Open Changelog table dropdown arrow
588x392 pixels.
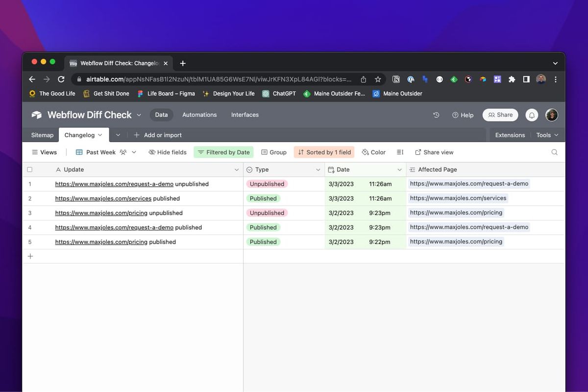pyautogui.click(x=100, y=135)
